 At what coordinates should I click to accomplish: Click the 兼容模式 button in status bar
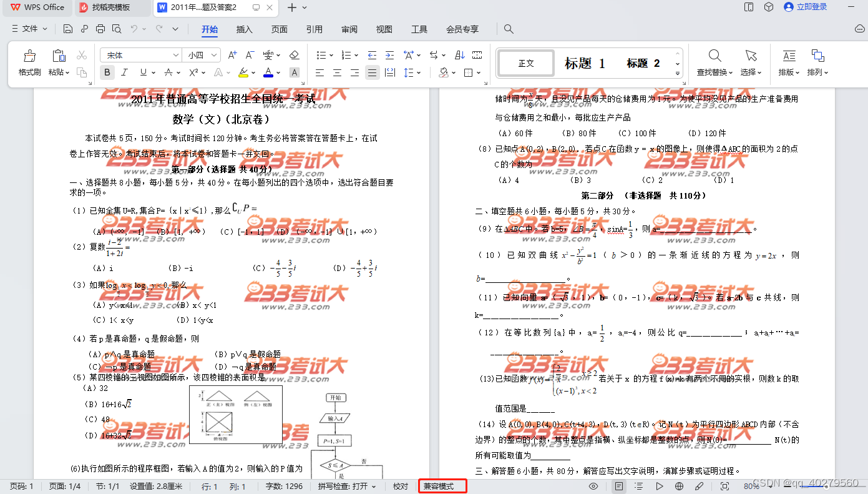click(442, 486)
